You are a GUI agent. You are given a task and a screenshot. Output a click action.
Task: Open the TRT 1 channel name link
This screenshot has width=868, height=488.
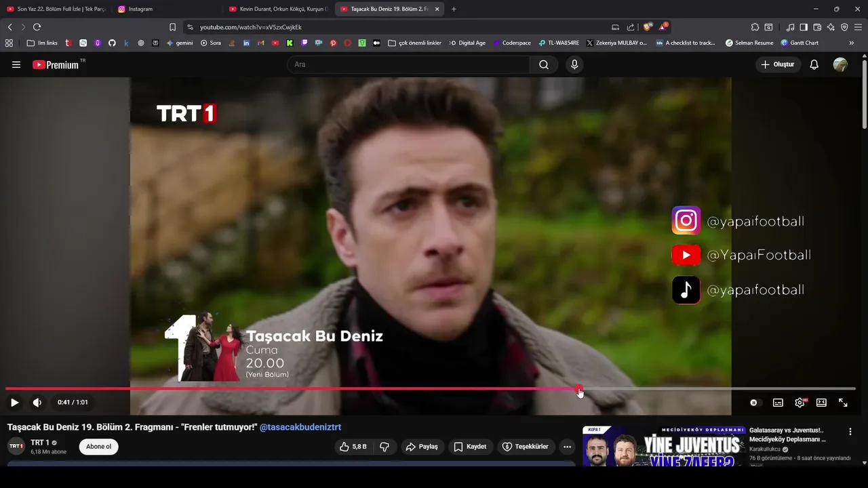[x=40, y=443]
